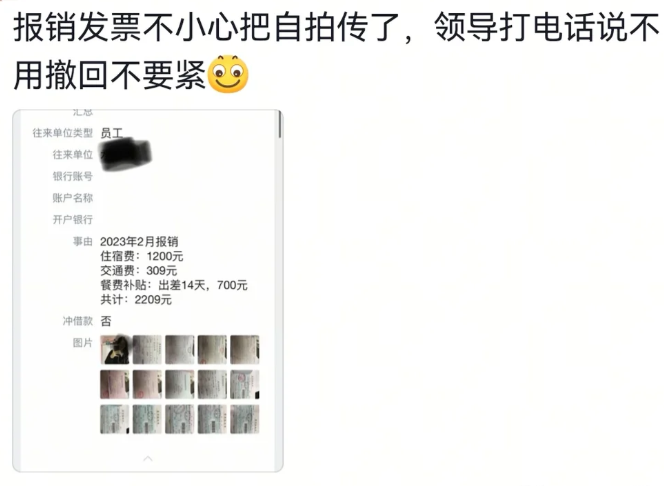Click the redacted 往来单位 value
This screenshot has width=664, height=486.
[x=126, y=155]
